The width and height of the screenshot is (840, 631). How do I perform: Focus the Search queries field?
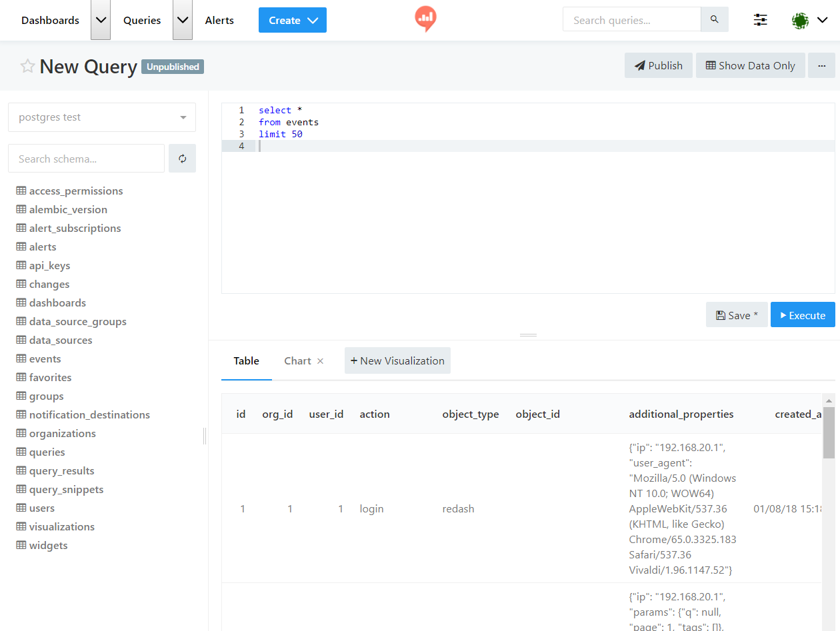632,20
